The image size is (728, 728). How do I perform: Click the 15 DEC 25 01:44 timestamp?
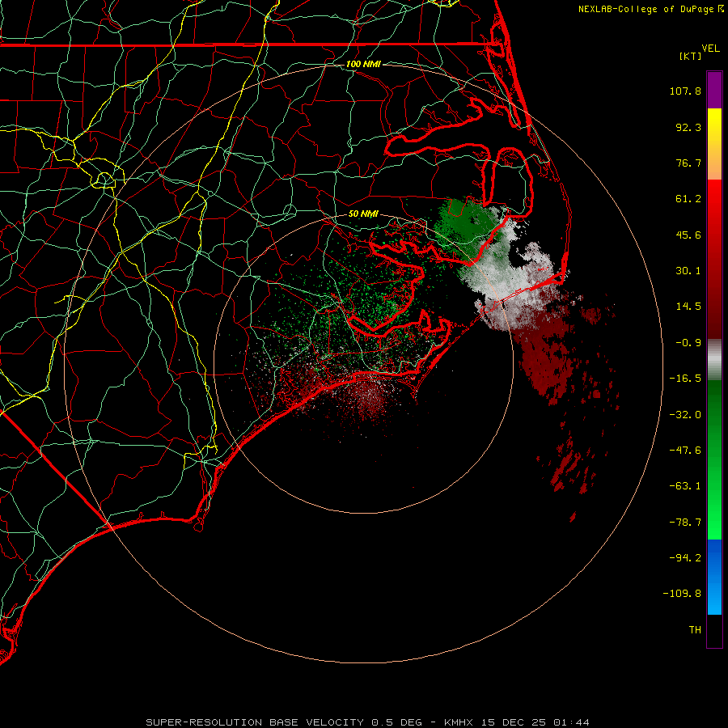535,722
